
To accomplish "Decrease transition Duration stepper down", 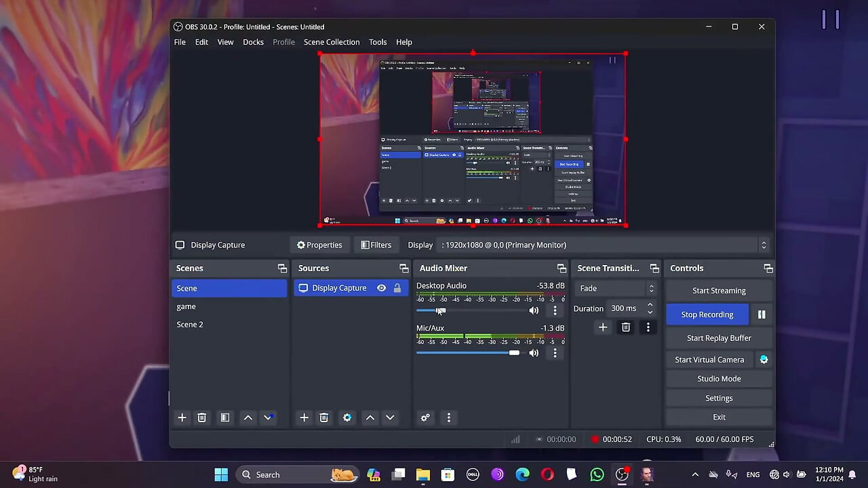I will [x=650, y=312].
